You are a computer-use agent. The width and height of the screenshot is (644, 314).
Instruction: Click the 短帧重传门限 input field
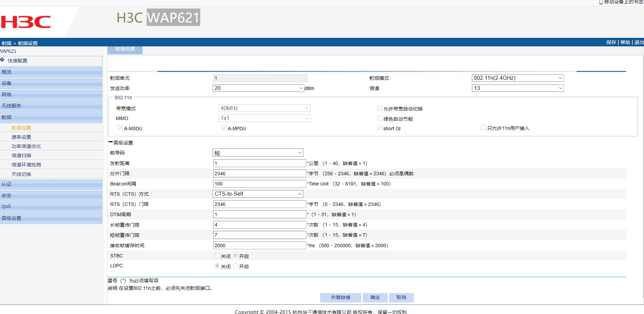point(260,235)
